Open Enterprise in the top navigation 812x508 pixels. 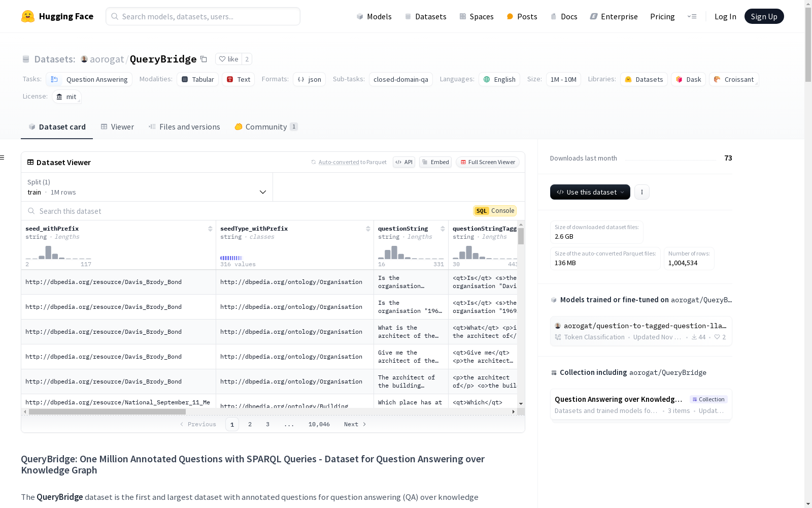(614, 17)
